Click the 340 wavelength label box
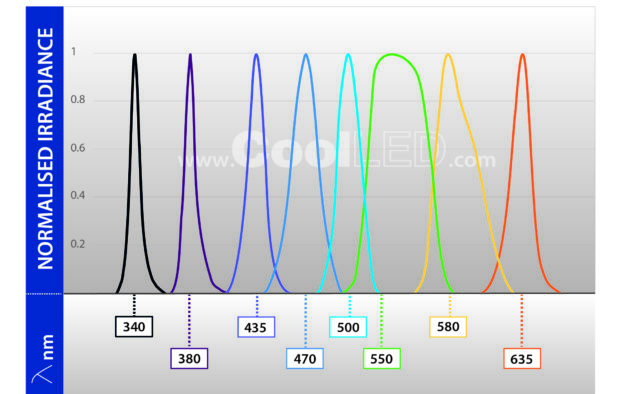This screenshot has width=621, height=394. [134, 327]
